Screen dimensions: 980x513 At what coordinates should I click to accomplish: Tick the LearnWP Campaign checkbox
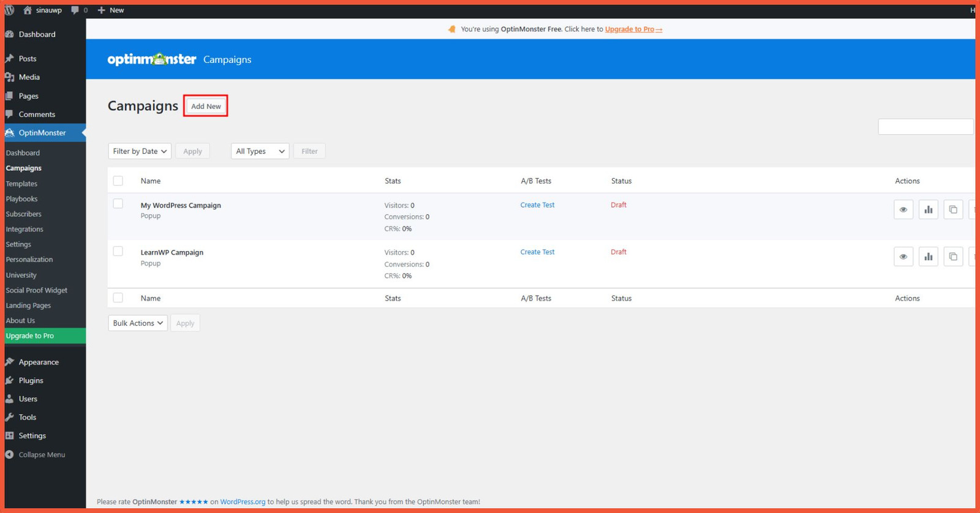118,251
